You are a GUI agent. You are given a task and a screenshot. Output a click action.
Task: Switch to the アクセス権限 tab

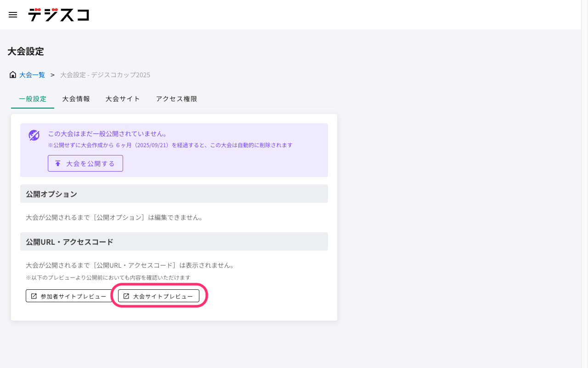(176, 99)
